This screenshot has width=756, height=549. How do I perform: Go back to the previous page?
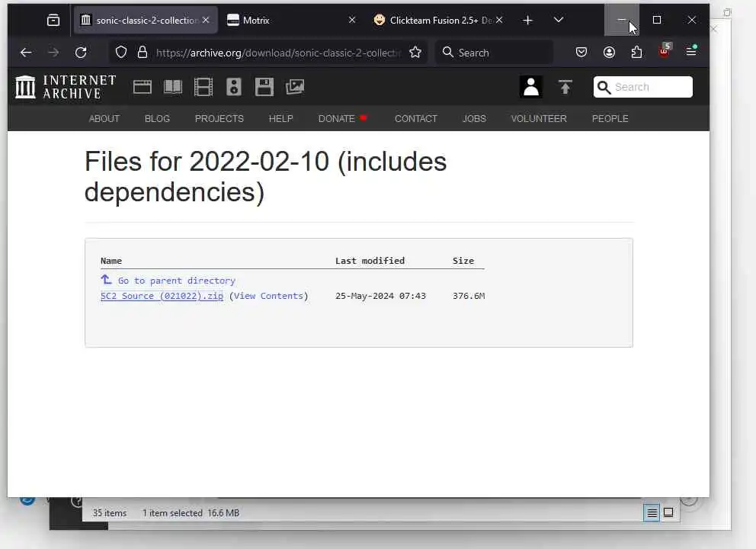[x=26, y=53]
